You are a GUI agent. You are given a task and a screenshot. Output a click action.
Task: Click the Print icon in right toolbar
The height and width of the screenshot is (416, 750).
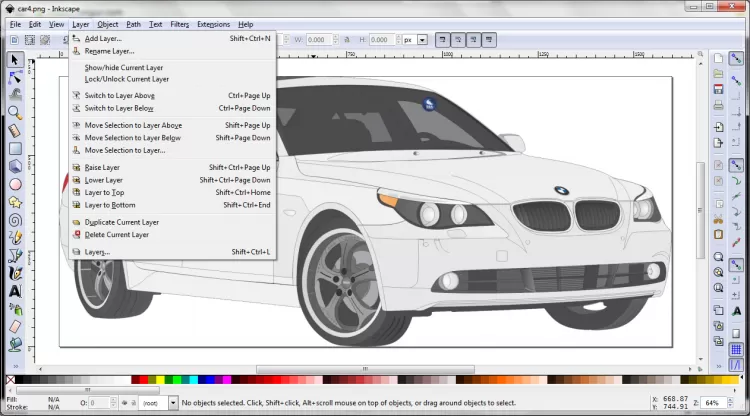point(718,103)
